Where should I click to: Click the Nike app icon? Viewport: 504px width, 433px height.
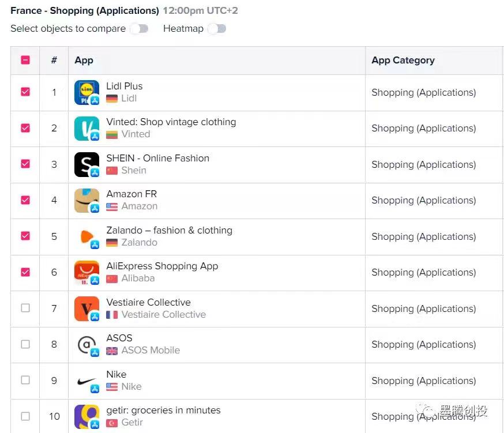(86, 381)
